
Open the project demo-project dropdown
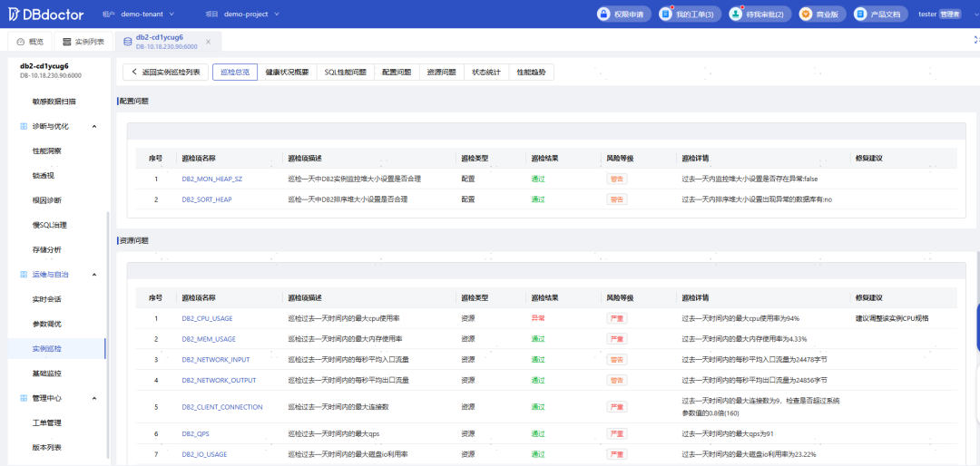click(x=252, y=14)
